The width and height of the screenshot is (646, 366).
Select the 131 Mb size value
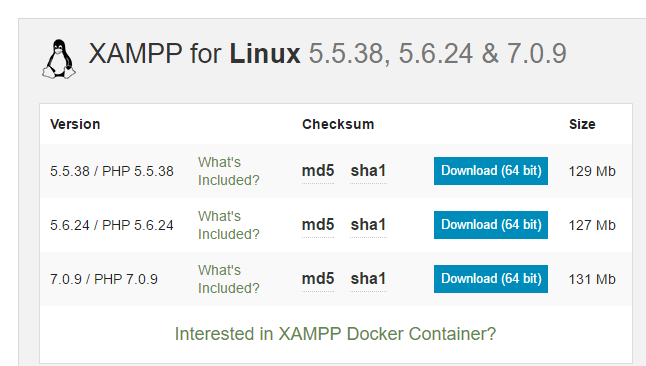tap(592, 279)
